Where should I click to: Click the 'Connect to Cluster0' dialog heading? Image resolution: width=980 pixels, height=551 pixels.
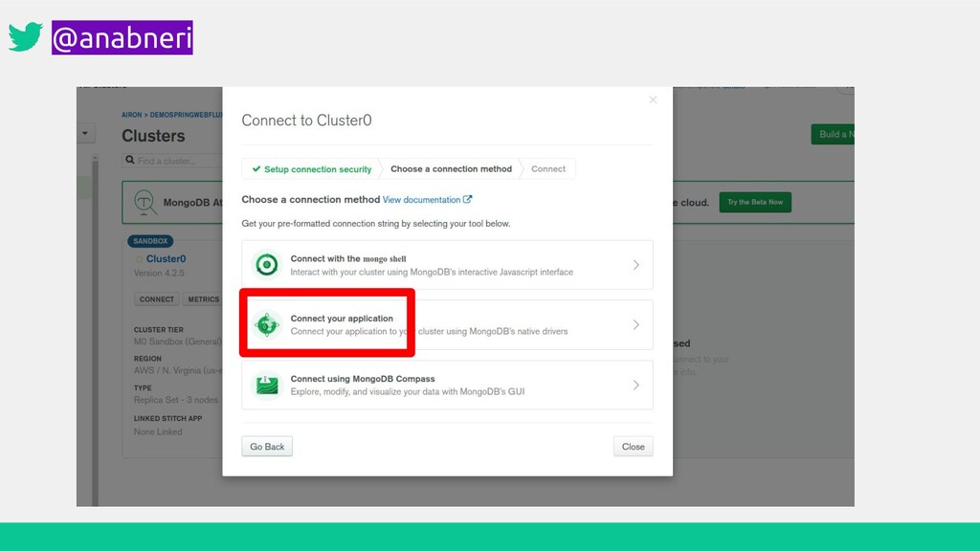306,120
